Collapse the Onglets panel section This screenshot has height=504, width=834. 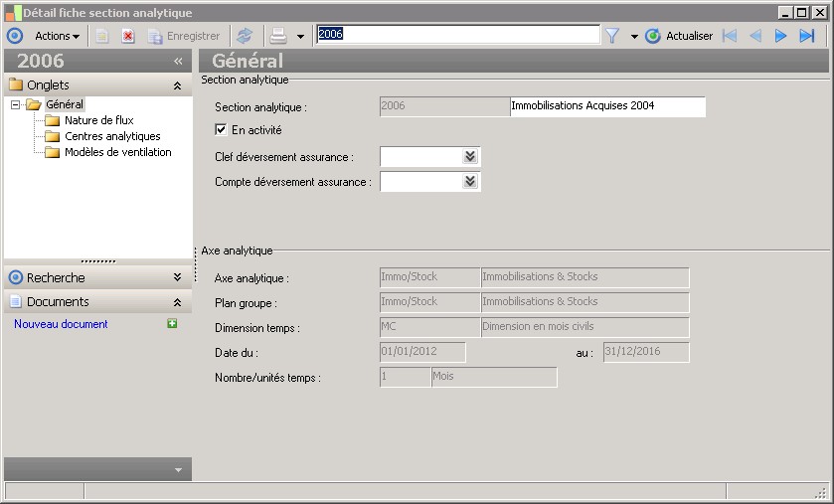click(177, 85)
